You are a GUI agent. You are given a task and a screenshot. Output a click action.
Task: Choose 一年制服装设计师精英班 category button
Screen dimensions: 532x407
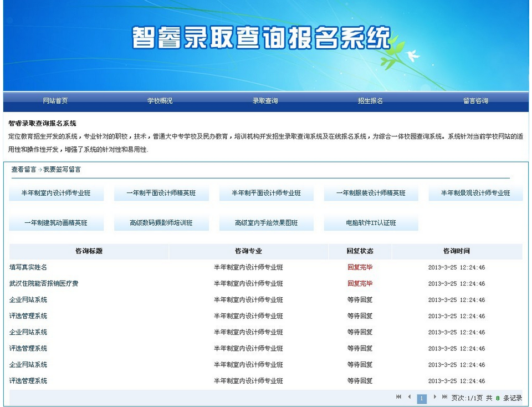tap(371, 194)
